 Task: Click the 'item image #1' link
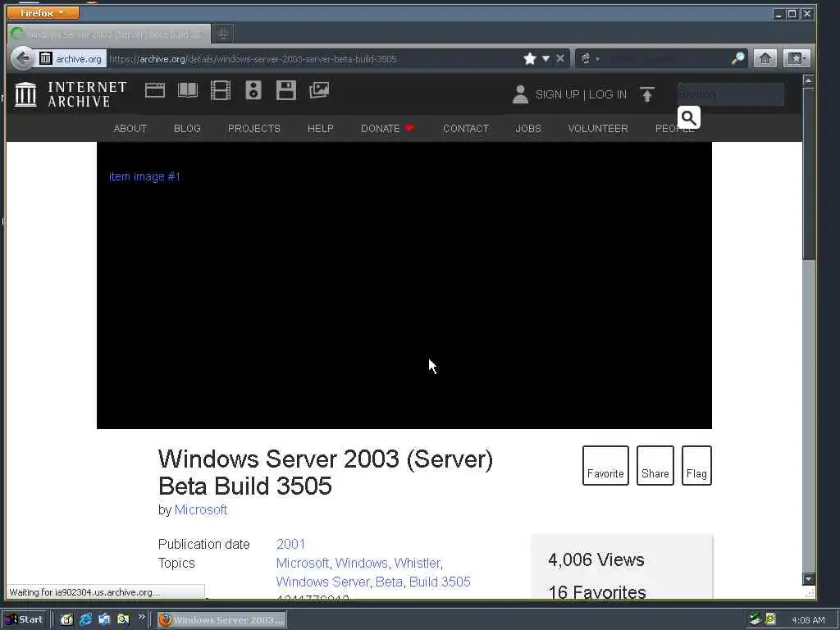pyautogui.click(x=144, y=176)
